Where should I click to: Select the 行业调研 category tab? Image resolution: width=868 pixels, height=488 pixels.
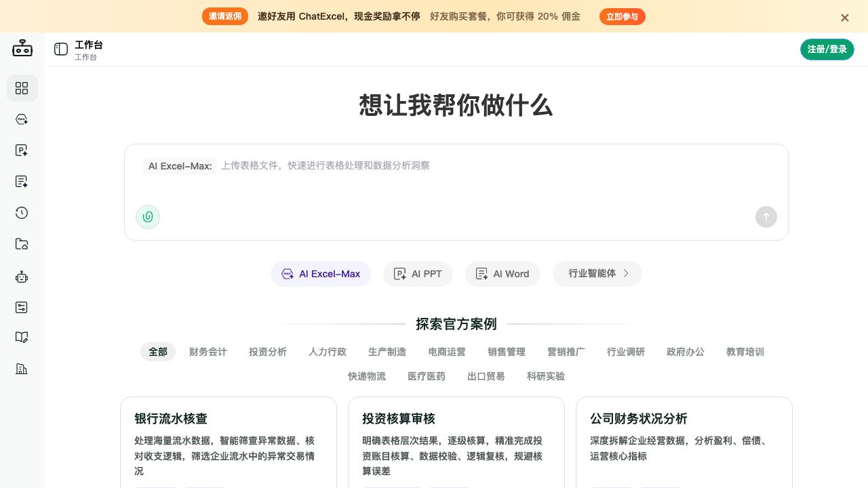coord(626,352)
